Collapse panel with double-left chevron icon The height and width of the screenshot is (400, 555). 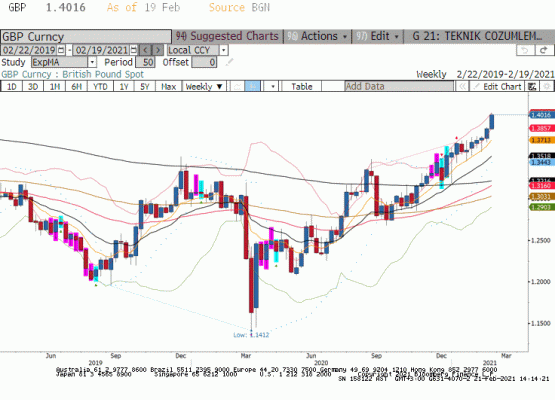462,86
